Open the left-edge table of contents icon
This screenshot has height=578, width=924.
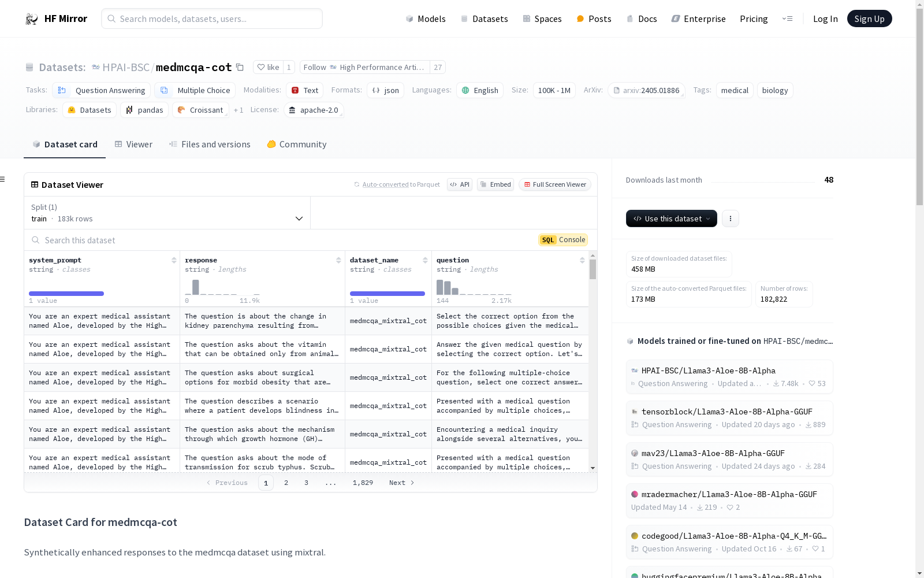point(3,179)
